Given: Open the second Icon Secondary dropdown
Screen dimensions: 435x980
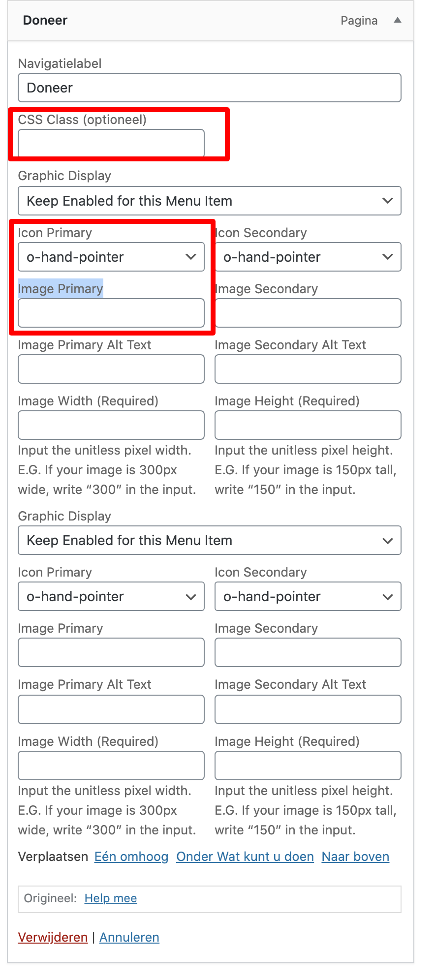Looking at the screenshot, I should point(308,596).
